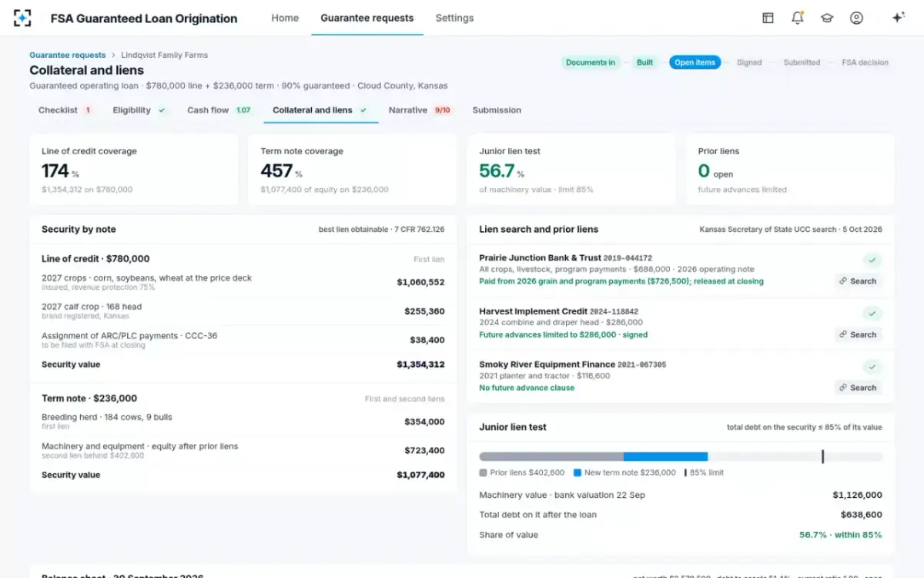
Task: Select the Collateral and liens tab
Action: [x=320, y=110]
